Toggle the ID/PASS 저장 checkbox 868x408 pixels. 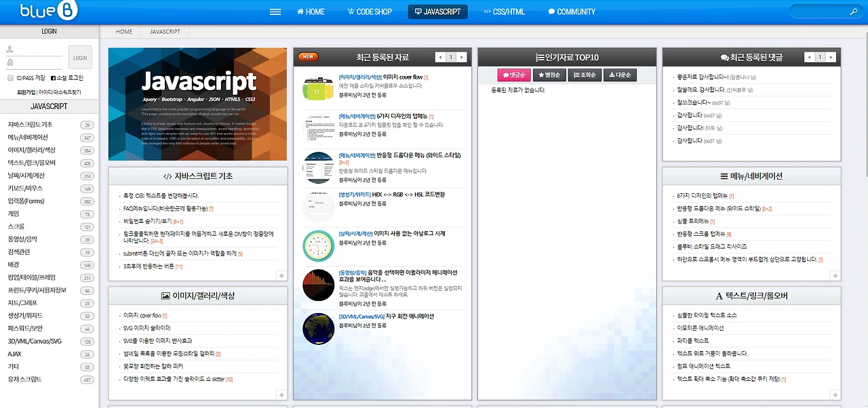coord(12,78)
